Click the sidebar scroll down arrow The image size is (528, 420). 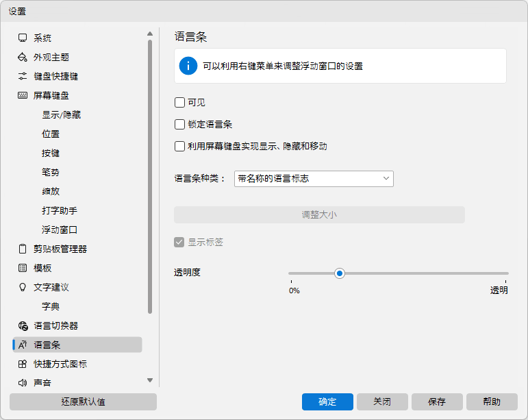pyautogui.click(x=150, y=380)
